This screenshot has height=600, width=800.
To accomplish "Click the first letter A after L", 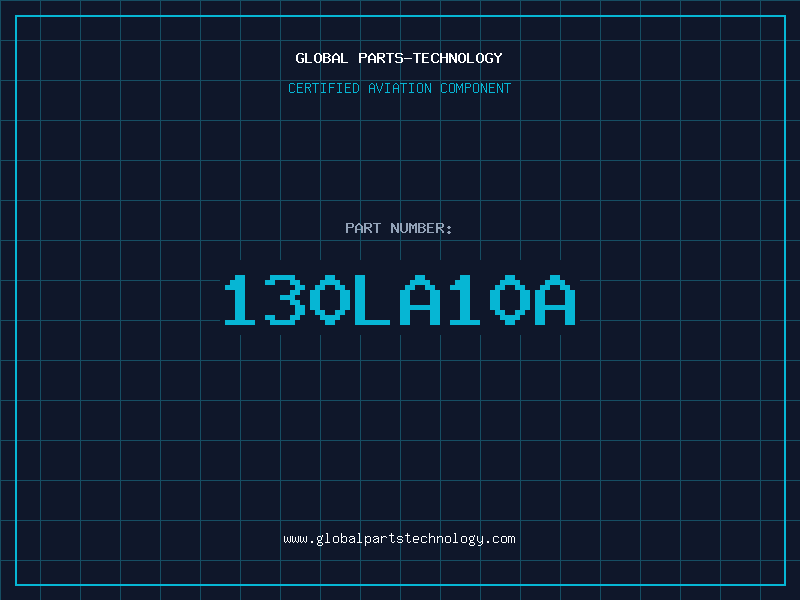I will pyautogui.click(x=420, y=300).
